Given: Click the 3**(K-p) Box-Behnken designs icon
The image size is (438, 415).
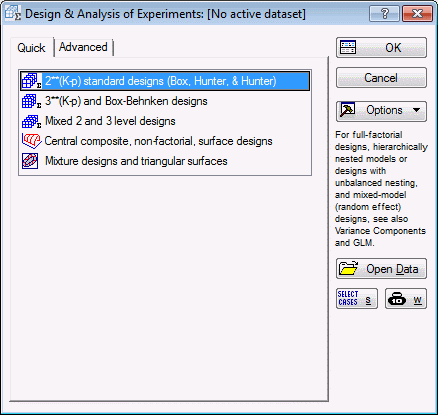Looking at the screenshot, I should (31, 101).
